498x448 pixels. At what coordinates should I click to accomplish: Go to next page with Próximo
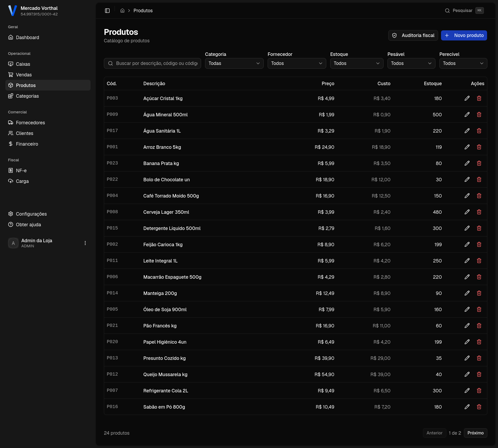[475, 433]
